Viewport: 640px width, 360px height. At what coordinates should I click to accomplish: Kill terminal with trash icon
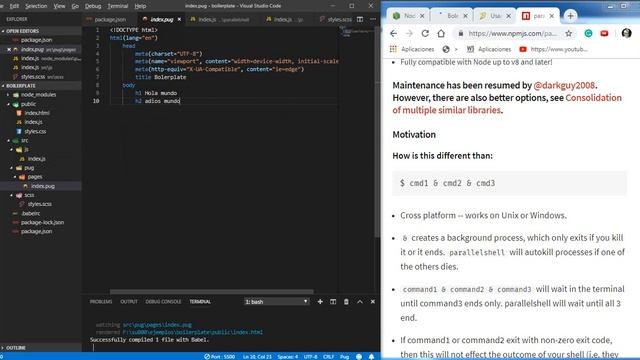pos(346,302)
